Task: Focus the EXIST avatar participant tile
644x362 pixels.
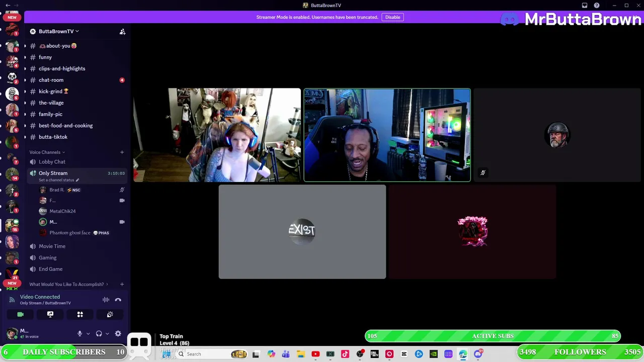Action: pos(302,232)
